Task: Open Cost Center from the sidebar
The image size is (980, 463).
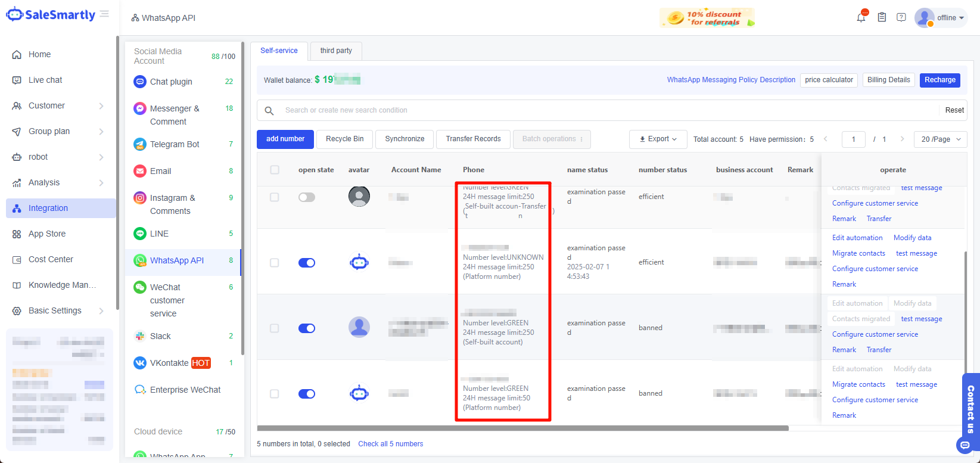Action: tap(51, 259)
